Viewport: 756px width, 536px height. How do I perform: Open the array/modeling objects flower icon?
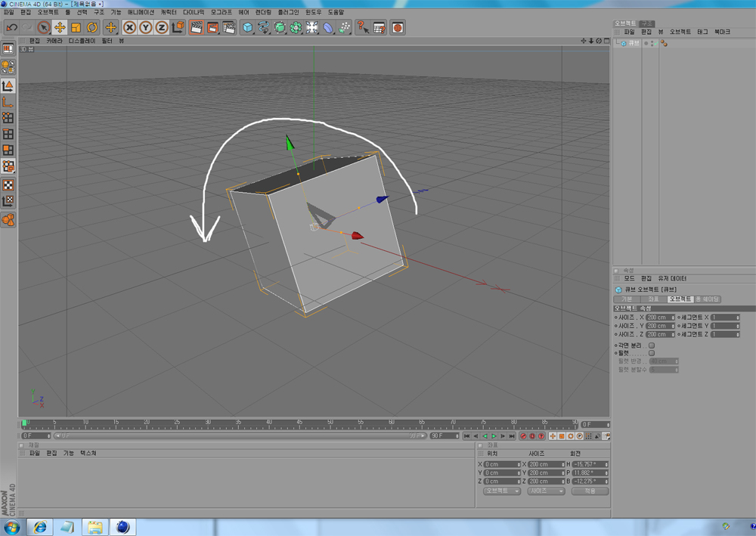click(296, 27)
